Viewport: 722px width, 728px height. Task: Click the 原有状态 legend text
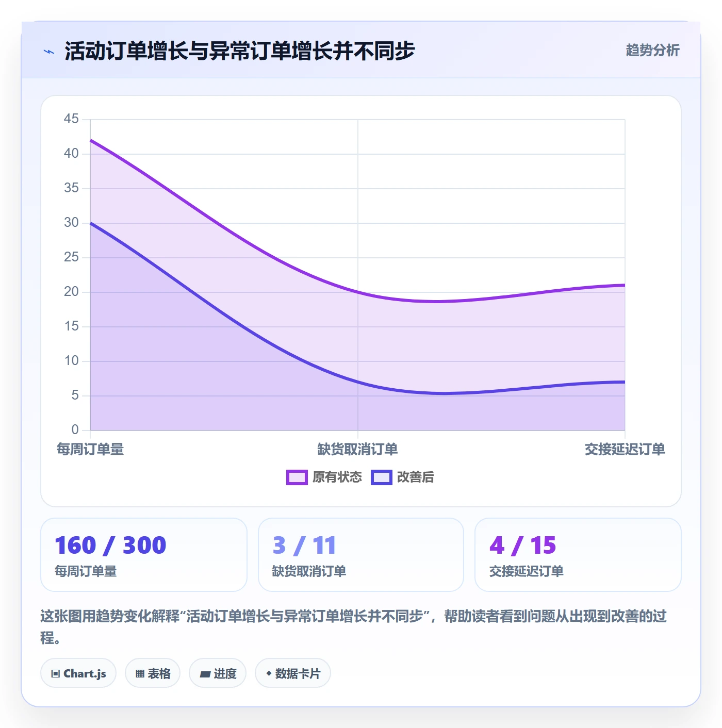click(x=337, y=477)
